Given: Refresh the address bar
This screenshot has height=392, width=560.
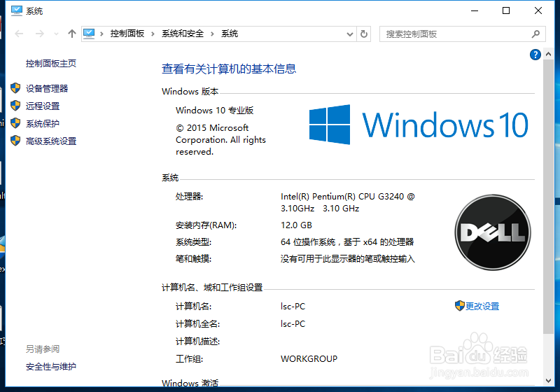Looking at the screenshot, I should point(363,34).
